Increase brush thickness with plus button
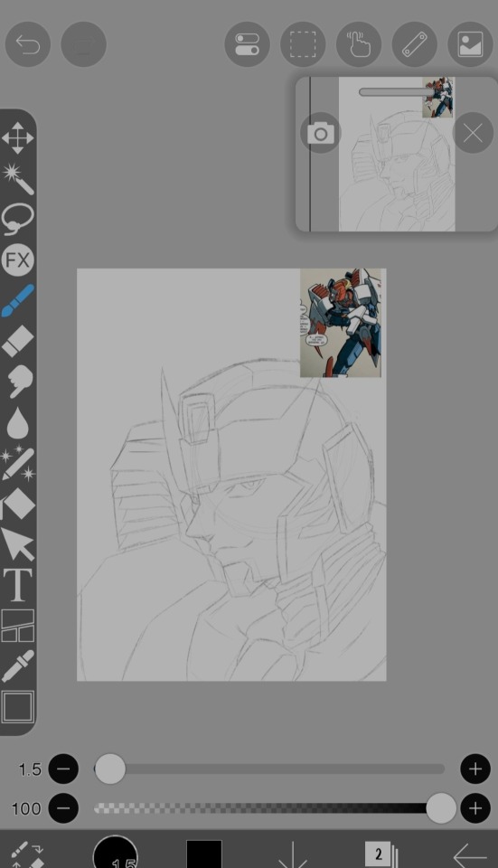The height and width of the screenshot is (868, 498). [475, 769]
